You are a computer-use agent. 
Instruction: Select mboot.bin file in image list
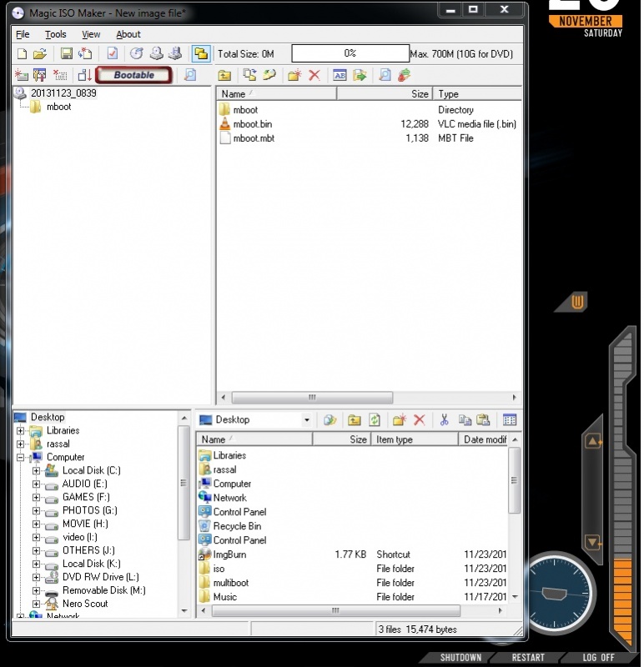pos(252,124)
